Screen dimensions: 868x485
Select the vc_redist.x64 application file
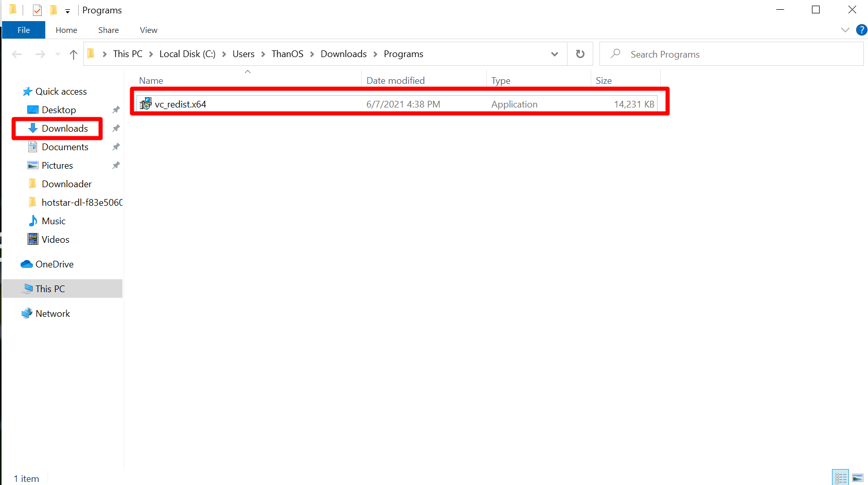pos(181,104)
